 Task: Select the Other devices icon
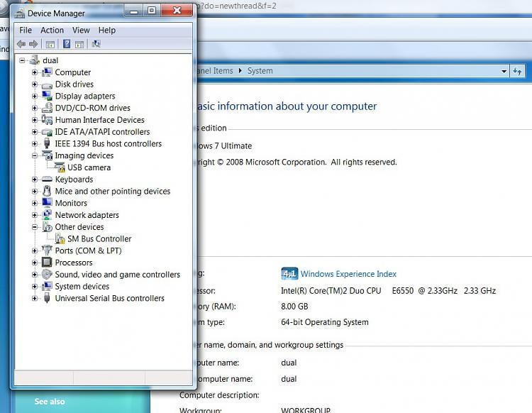coord(47,227)
